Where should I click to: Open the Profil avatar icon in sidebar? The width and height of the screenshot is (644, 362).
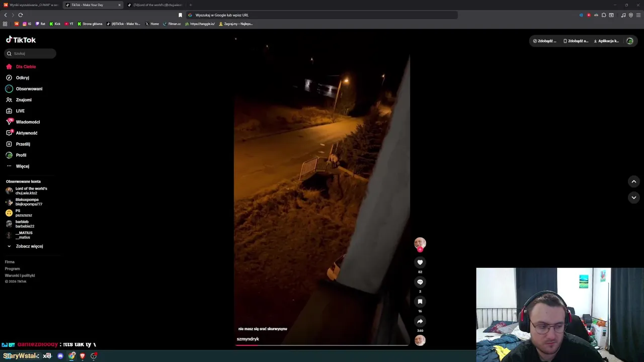(9, 155)
